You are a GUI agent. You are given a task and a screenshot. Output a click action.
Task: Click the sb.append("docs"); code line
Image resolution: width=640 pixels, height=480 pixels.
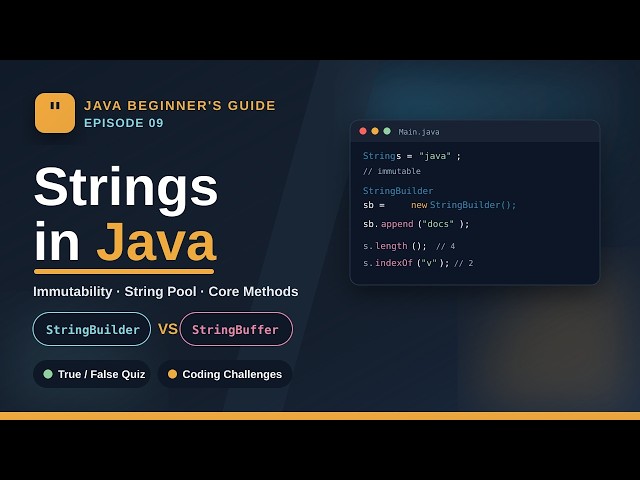coord(416,224)
